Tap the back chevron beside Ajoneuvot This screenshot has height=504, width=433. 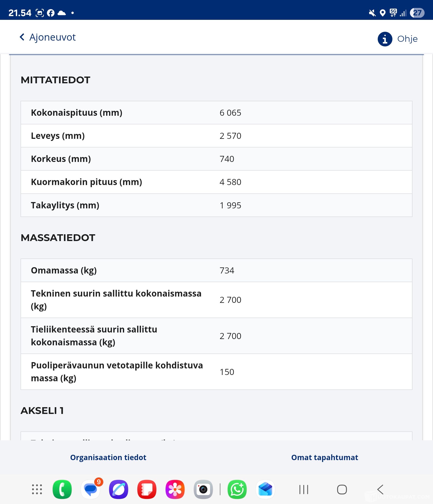(x=22, y=37)
